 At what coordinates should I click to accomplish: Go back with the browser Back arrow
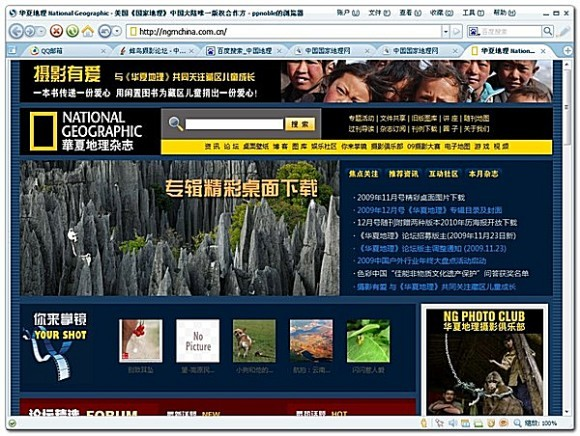pos(16,31)
